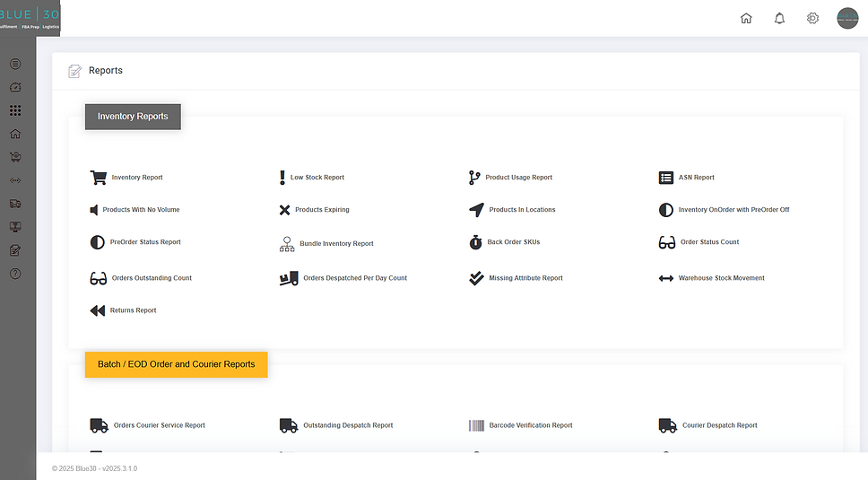This screenshot has width=868, height=480.
Task: Open the sidebar menu toggle icon
Action: 15,65
